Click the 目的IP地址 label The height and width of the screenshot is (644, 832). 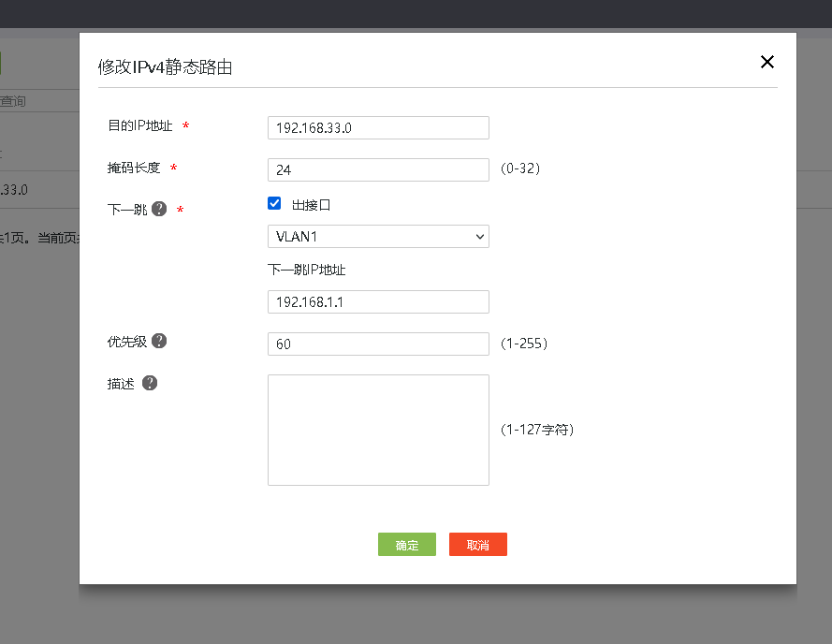(140, 125)
